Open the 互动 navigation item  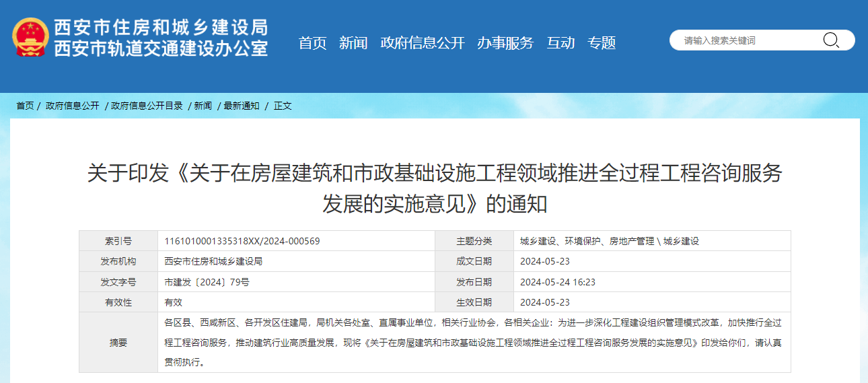click(x=560, y=43)
